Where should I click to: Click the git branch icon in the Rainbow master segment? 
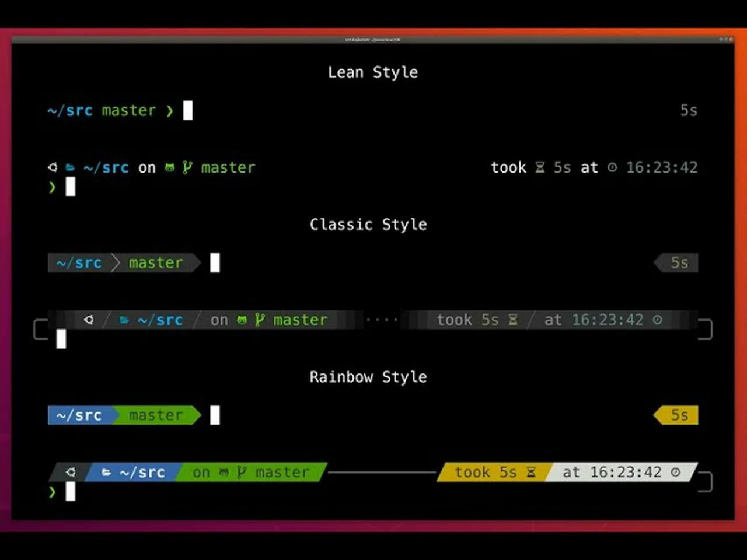click(240, 472)
